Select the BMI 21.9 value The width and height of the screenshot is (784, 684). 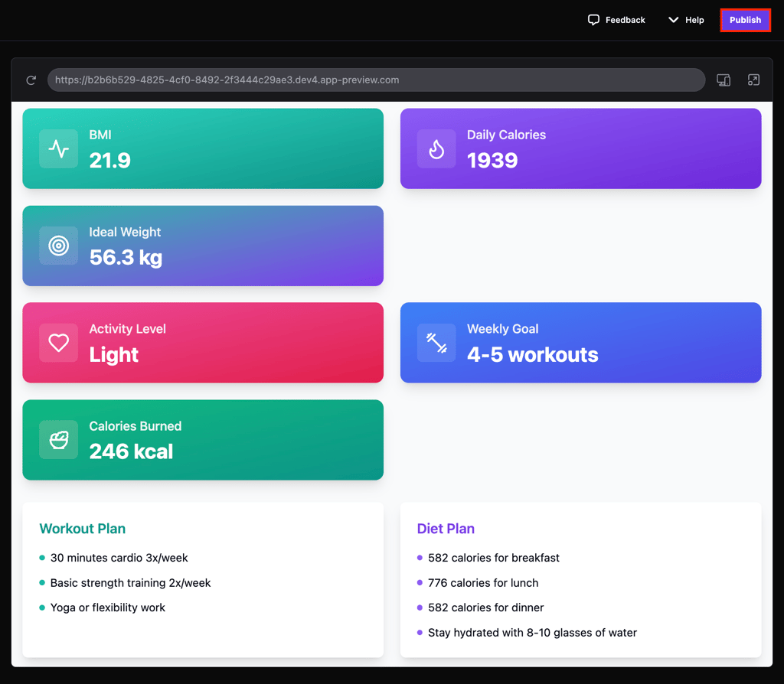pyautogui.click(x=110, y=161)
